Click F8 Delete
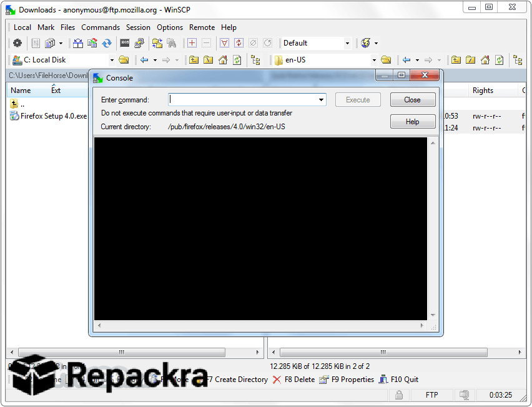Screen dimensions: 532x407 pos(294,380)
